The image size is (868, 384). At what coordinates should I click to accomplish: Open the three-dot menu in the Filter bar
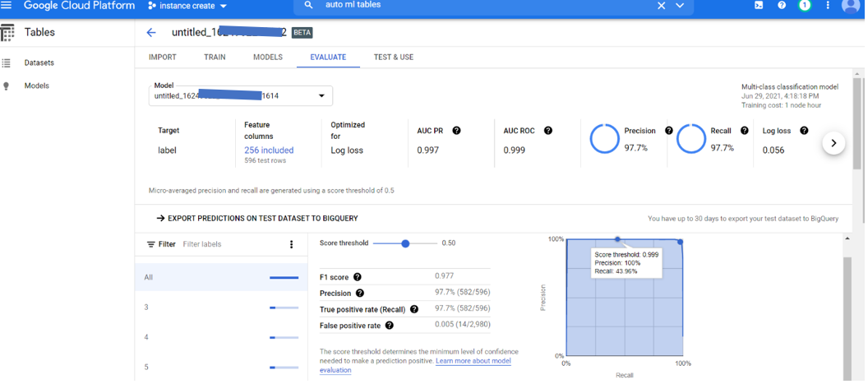292,244
